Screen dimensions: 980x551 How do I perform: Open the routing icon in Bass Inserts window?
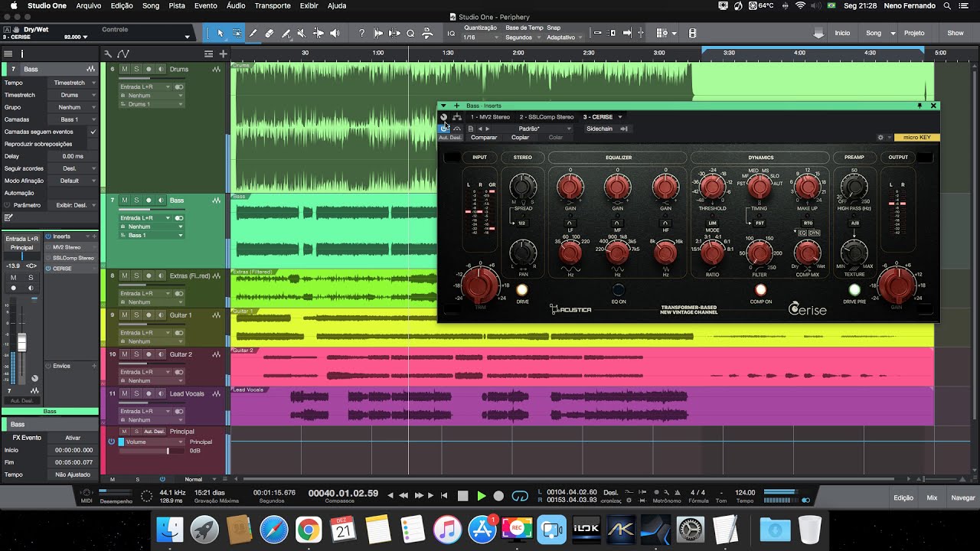click(x=457, y=117)
